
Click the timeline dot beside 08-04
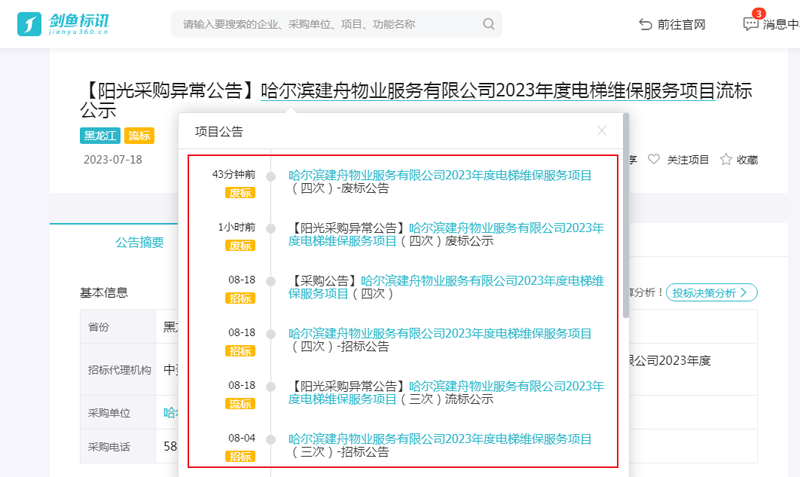pyautogui.click(x=271, y=440)
